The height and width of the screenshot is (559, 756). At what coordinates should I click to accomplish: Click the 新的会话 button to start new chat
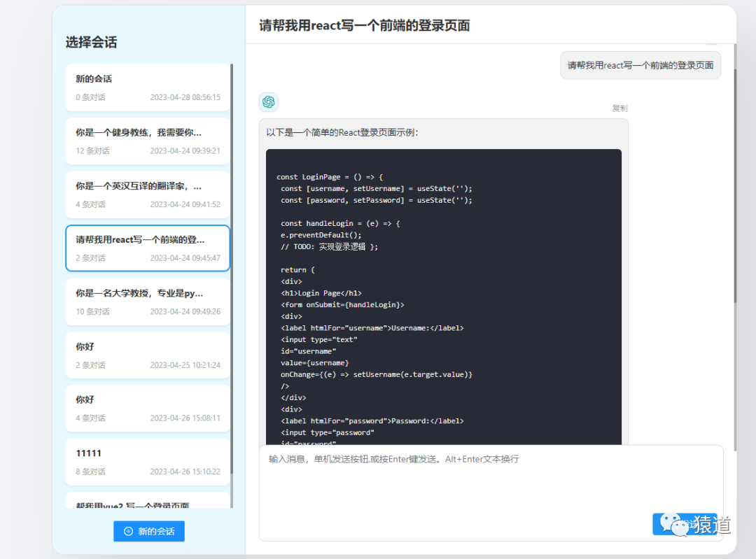(x=148, y=530)
